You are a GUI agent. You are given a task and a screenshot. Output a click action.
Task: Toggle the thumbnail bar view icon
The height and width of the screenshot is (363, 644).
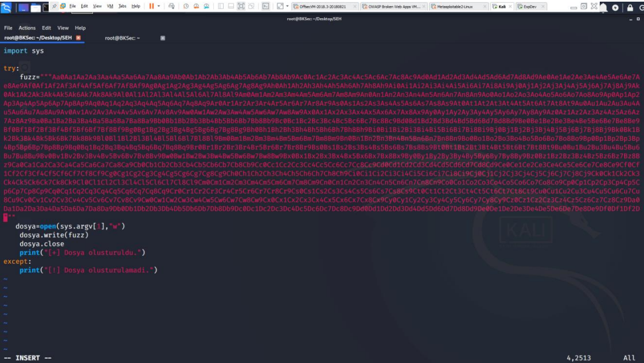coord(231,6)
